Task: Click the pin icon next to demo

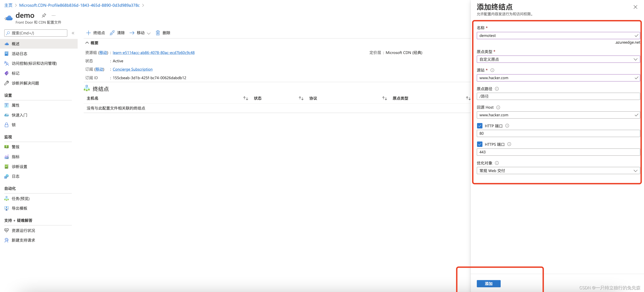Action: [44, 15]
